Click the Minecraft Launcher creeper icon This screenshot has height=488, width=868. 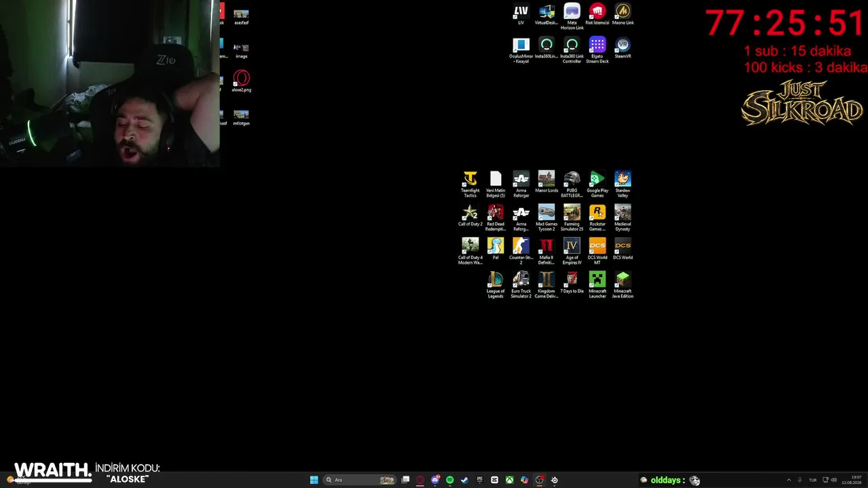tap(597, 285)
